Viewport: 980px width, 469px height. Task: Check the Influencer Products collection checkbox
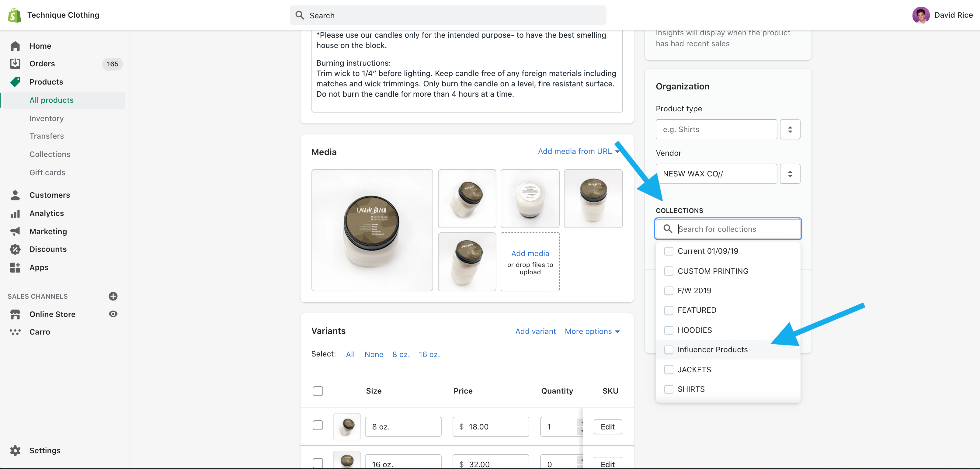point(669,349)
